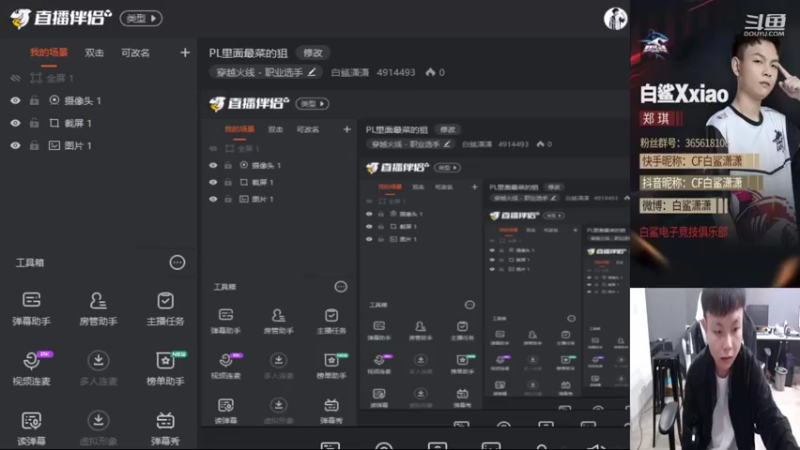800x450 pixels.
Task: Click the plus icon in the largest nested preview
Action: [x=347, y=129]
